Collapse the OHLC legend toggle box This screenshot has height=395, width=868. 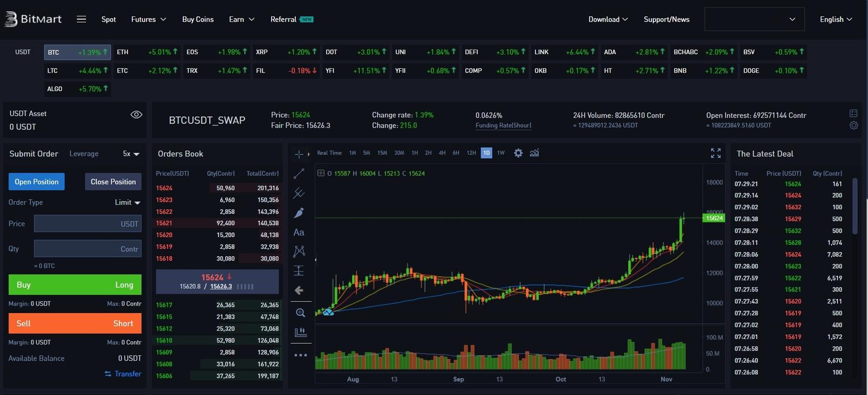321,173
